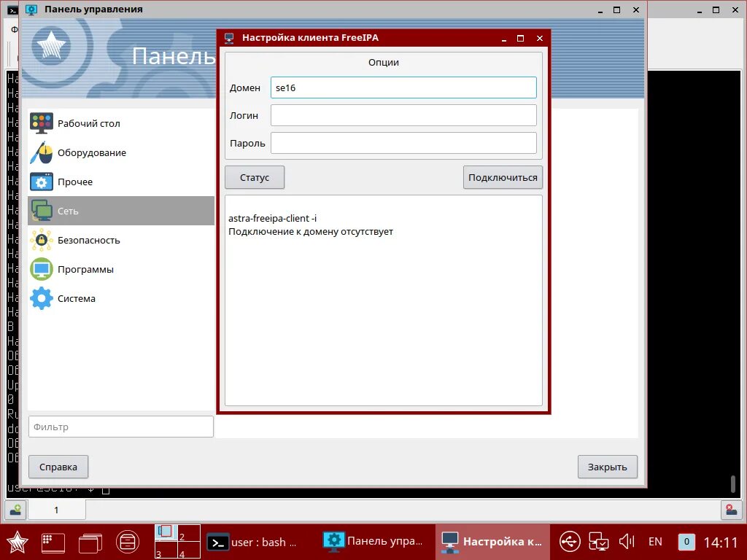
Task: Open the taskbar file manager icon
Action: 127,542
